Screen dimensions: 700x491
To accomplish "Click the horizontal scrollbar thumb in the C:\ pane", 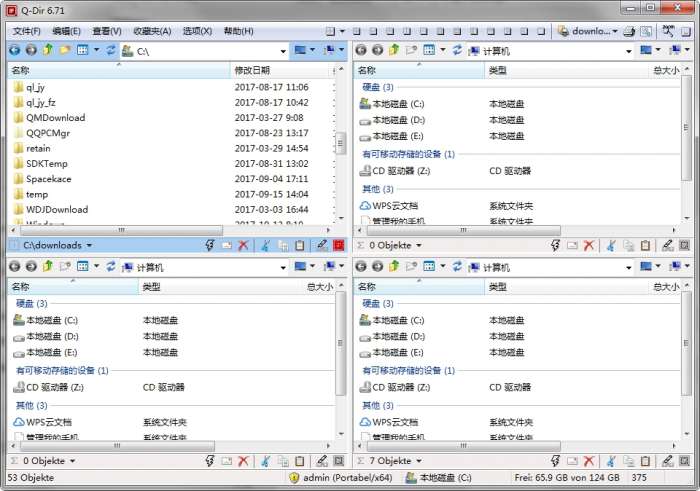I will pos(121,230).
